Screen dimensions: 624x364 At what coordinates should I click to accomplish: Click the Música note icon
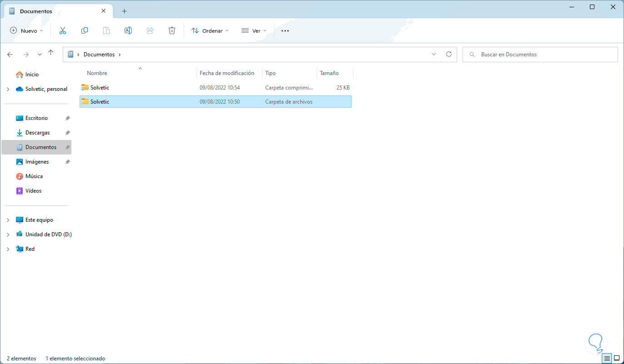pos(20,176)
